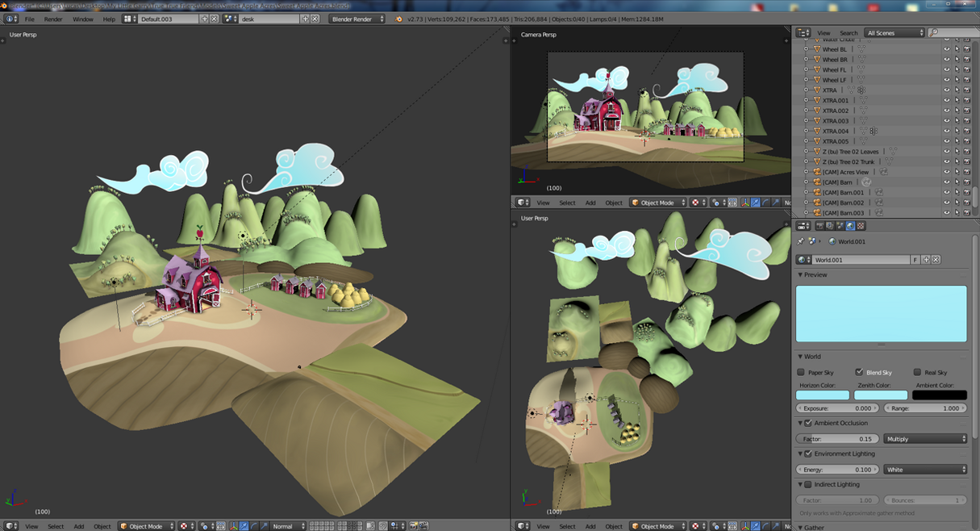This screenshot has height=531, width=980.
Task: Click Search in the Outliner header
Action: 849,33
